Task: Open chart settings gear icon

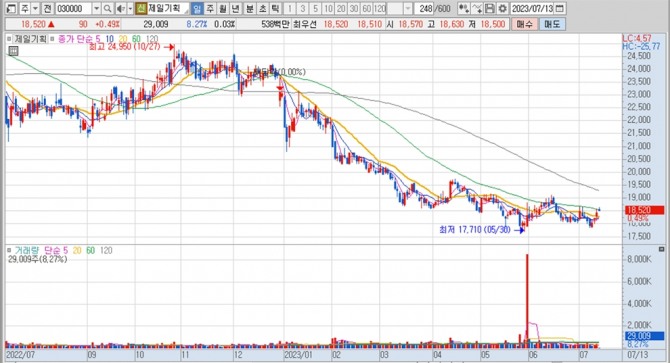Action: (502, 8)
